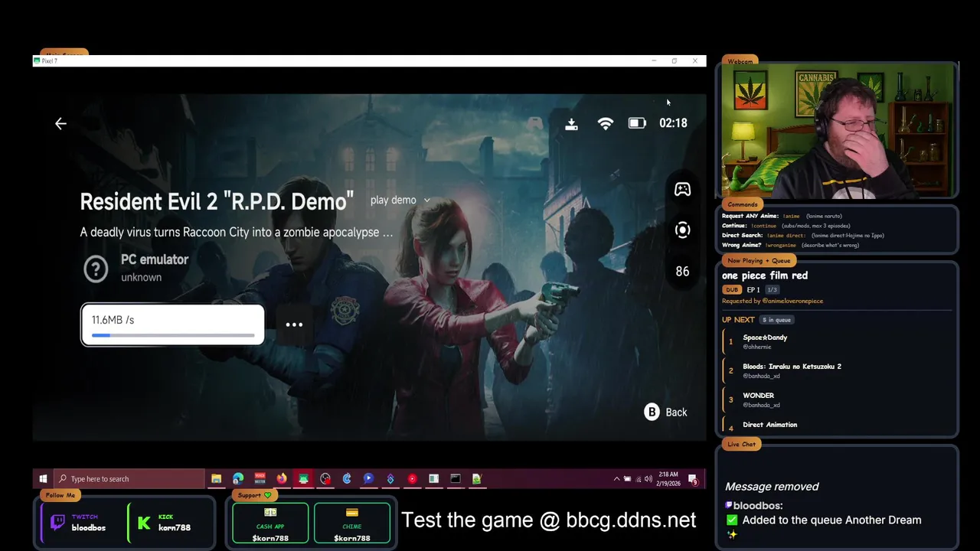The image size is (980, 551).
Task: Click the '5 in queue' badge
Action: [x=776, y=320]
